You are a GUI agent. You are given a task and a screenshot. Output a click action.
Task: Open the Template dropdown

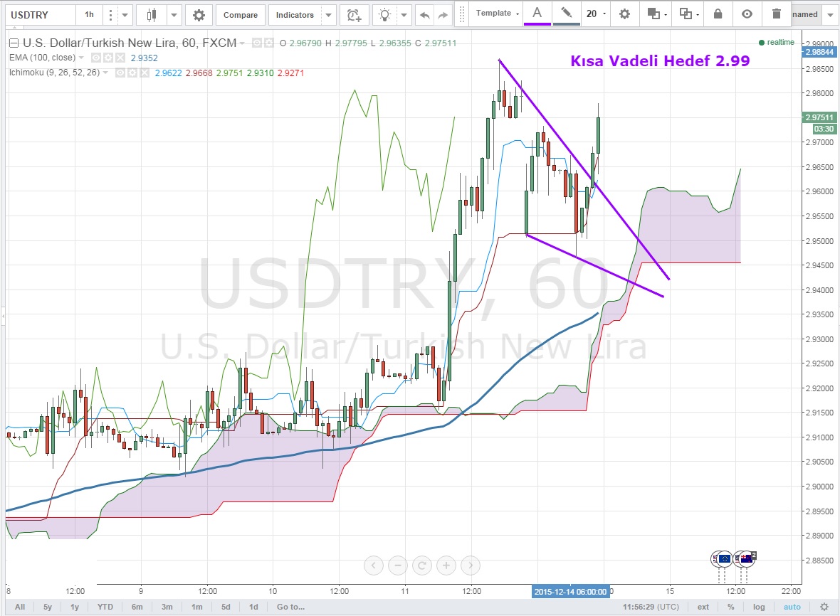click(497, 14)
